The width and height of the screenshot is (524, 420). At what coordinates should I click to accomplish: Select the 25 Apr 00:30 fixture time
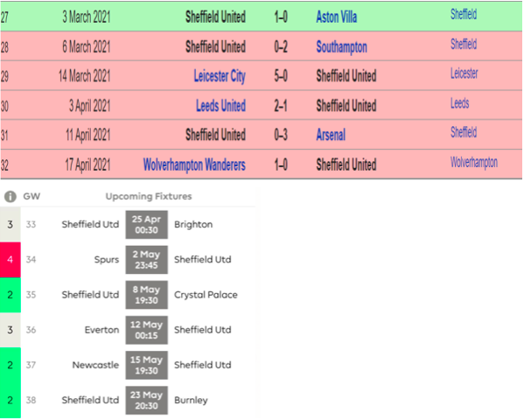tap(147, 225)
